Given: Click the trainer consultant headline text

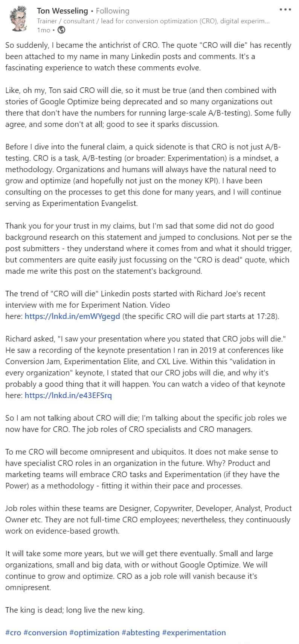Looking at the screenshot, I should pos(151,21).
